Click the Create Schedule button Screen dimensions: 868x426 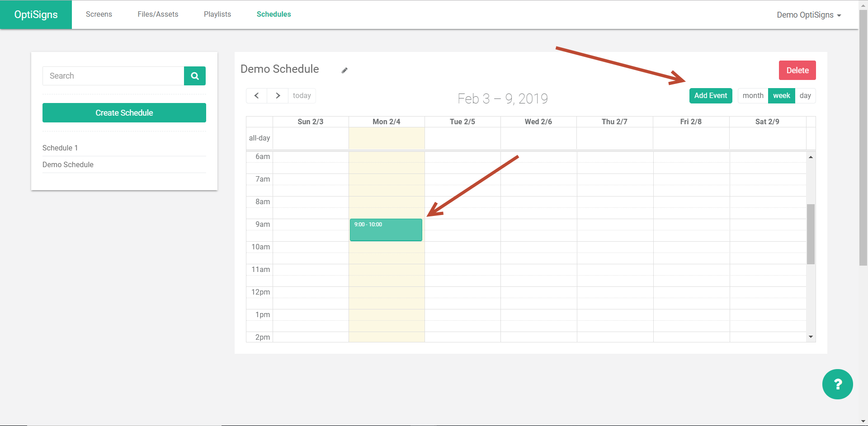pos(124,112)
